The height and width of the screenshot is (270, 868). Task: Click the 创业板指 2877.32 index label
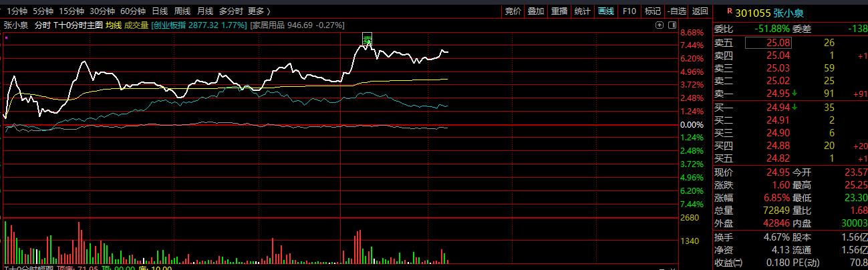(x=199, y=25)
